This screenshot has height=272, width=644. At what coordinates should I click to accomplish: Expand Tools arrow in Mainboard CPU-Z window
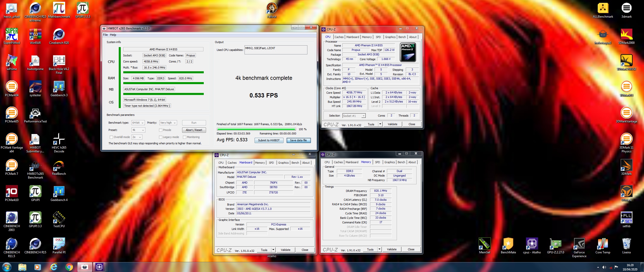273,250
